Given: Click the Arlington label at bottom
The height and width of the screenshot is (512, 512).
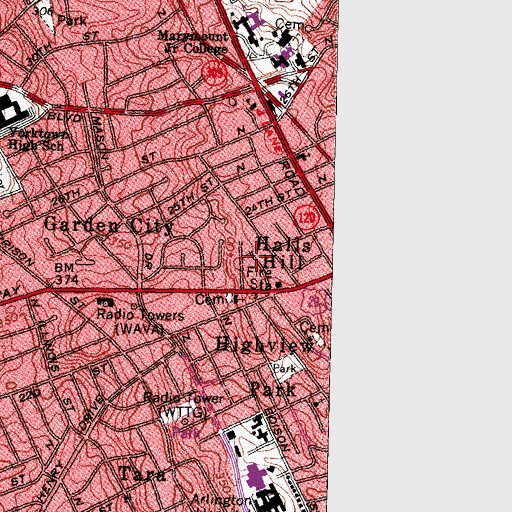Looking at the screenshot, I should click(221, 500).
